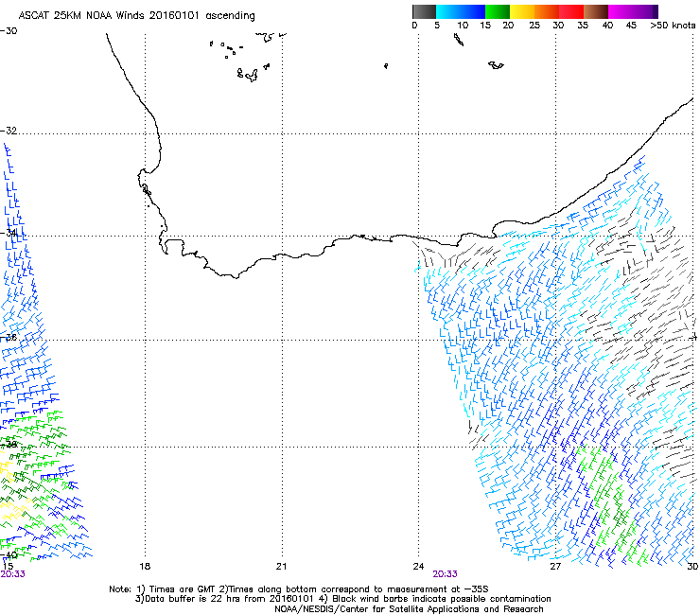Click the longitude label '21'
The height and width of the screenshot is (615, 700).
tap(281, 567)
